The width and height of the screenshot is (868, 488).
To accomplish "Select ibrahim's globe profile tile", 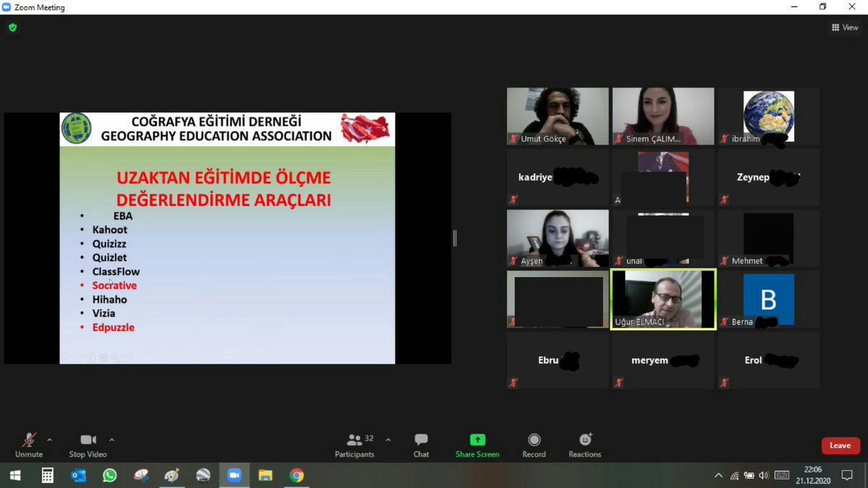I will (769, 116).
